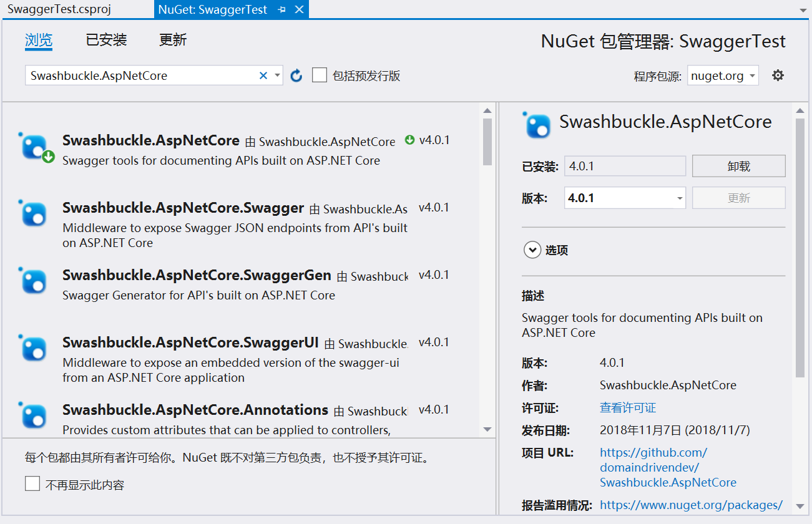The height and width of the screenshot is (524, 812).
Task: Select the Swashbuckle.AspNetCore.Swagger package title
Action: (183, 208)
